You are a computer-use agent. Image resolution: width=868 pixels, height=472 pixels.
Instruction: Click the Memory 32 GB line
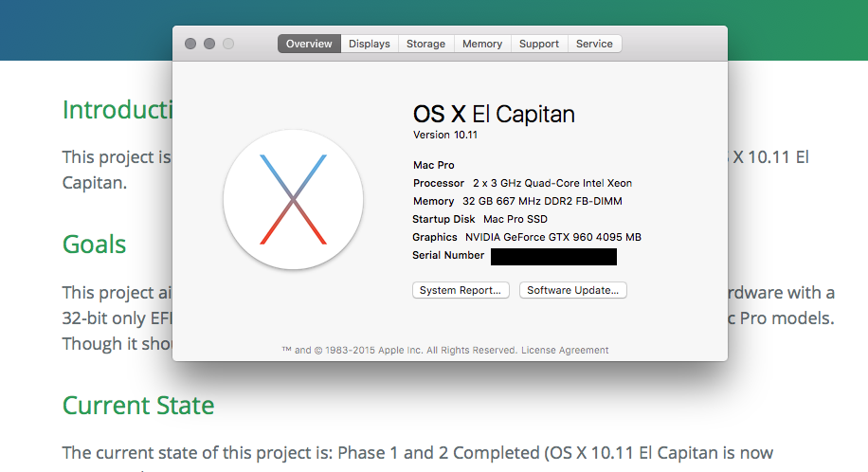click(x=517, y=201)
